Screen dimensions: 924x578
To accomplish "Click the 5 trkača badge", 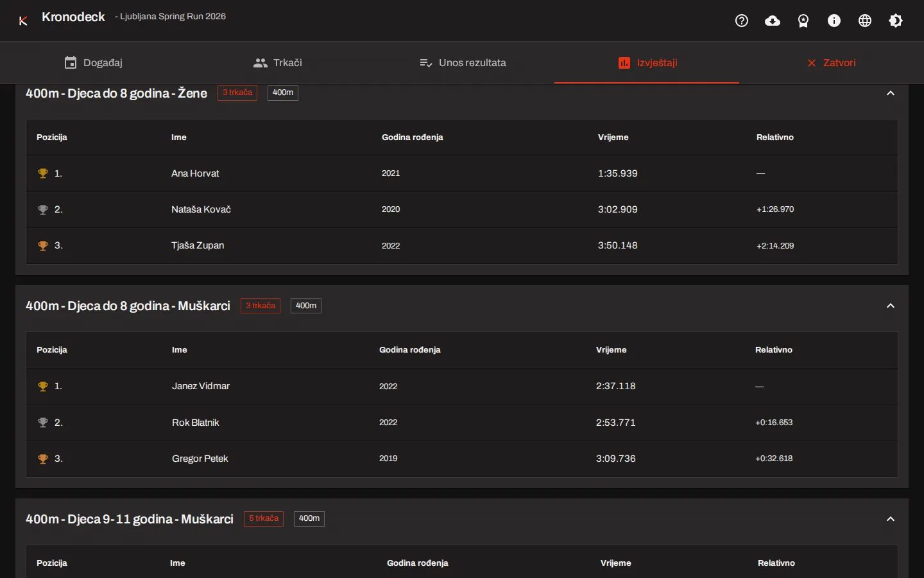I will pyautogui.click(x=264, y=519).
